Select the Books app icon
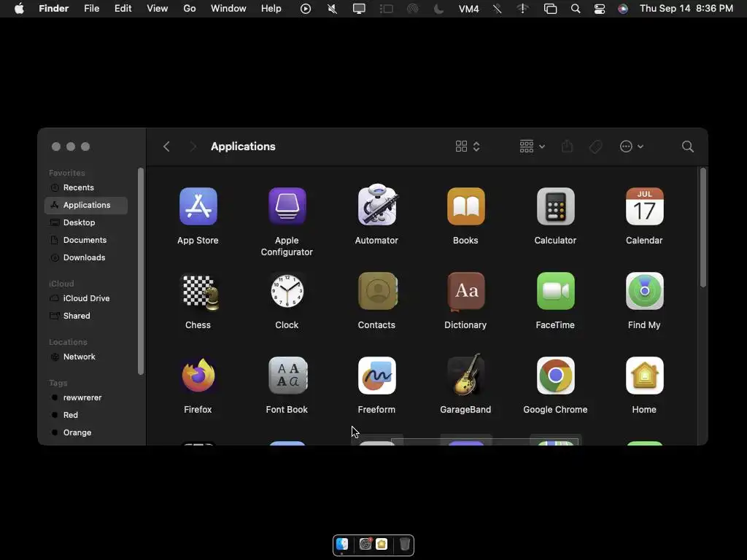This screenshot has height=560, width=747. pos(466,206)
